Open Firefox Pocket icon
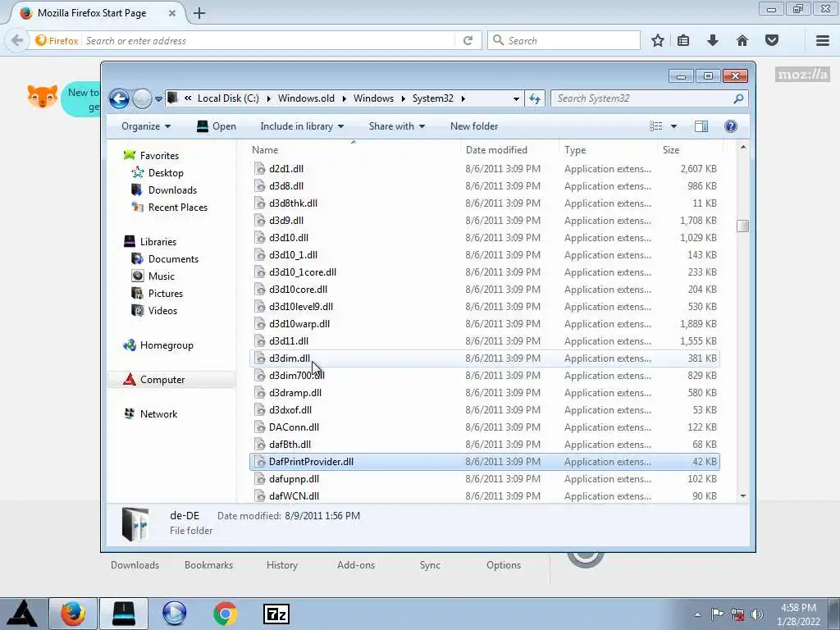 click(x=771, y=41)
